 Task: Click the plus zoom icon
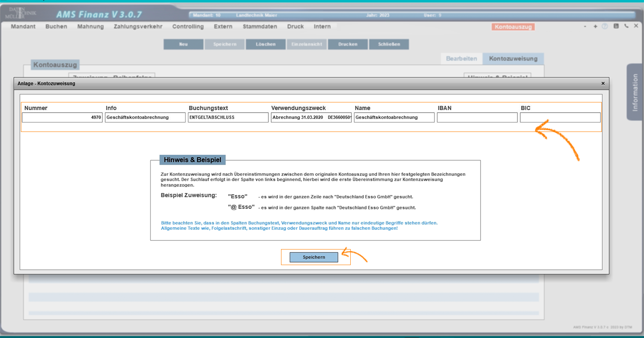595,26
